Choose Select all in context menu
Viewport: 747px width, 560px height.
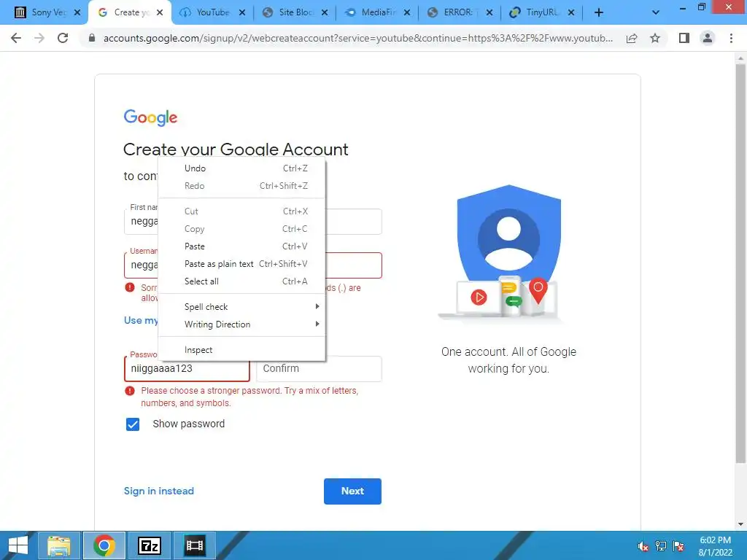(241, 281)
